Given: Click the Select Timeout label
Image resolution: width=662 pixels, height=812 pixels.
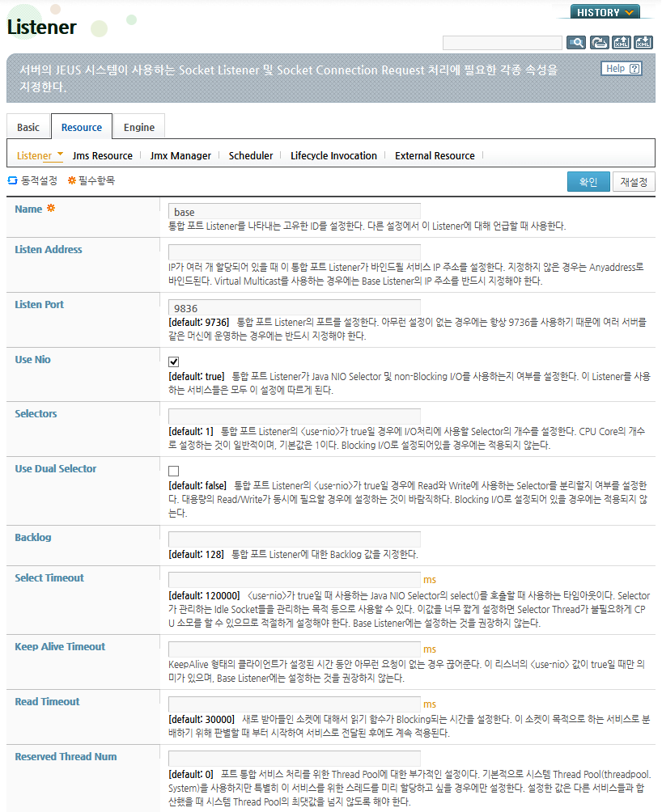Looking at the screenshot, I should point(49,578).
